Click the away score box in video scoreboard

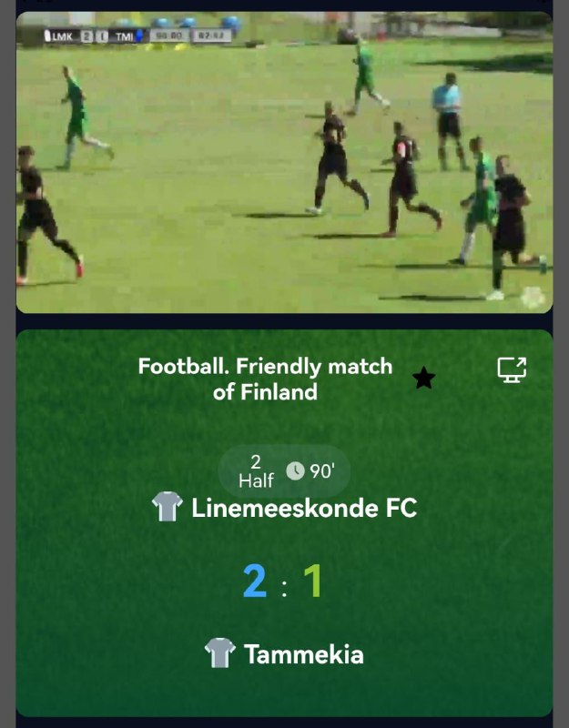102,36
